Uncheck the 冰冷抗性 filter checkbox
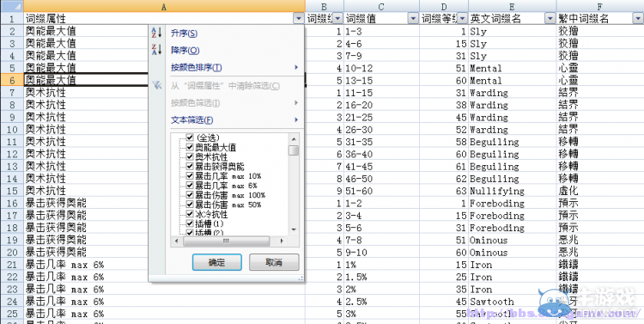644x324 pixels. pos(190,214)
